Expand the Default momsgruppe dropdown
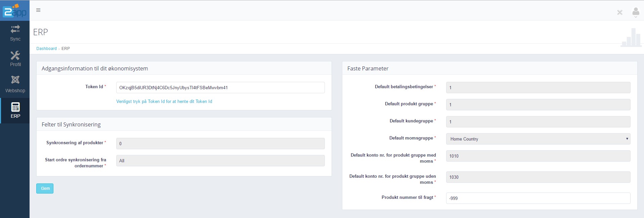The image size is (644, 218). (x=538, y=139)
